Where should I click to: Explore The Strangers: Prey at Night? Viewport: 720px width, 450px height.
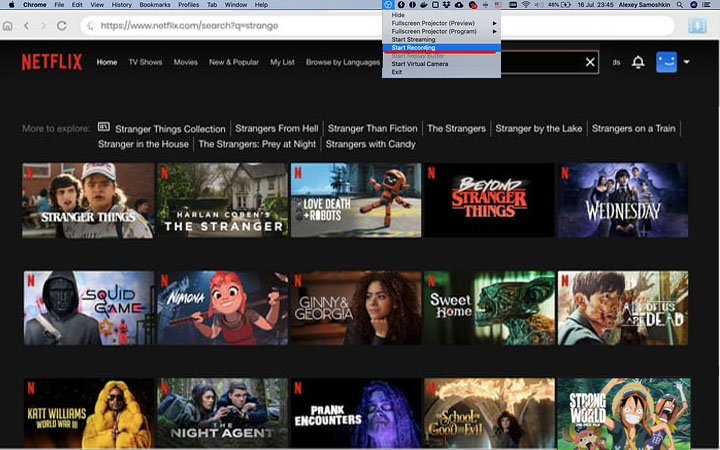click(x=257, y=144)
